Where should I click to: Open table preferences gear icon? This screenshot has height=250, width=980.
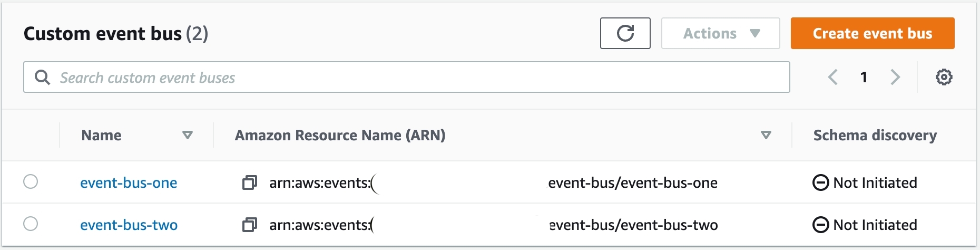point(944,77)
